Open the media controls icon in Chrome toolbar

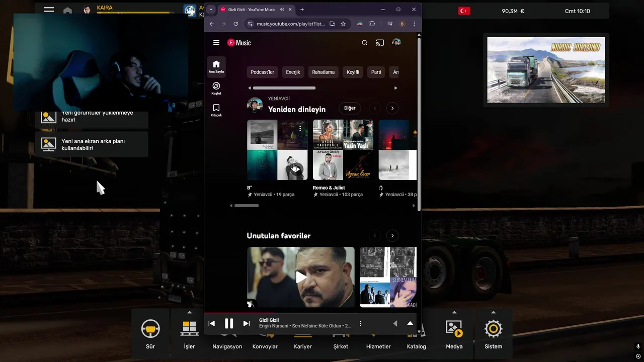(390, 24)
